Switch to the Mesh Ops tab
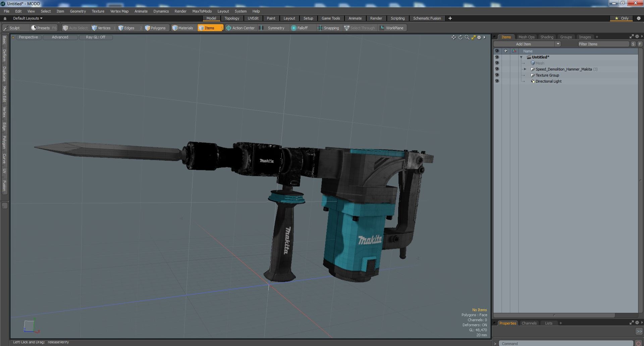The width and height of the screenshot is (644, 346). pos(526,37)
